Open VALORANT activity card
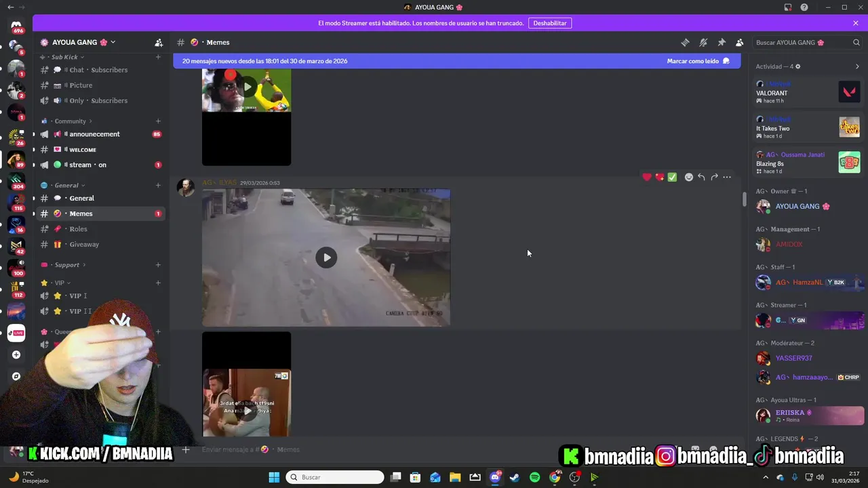 808,92
